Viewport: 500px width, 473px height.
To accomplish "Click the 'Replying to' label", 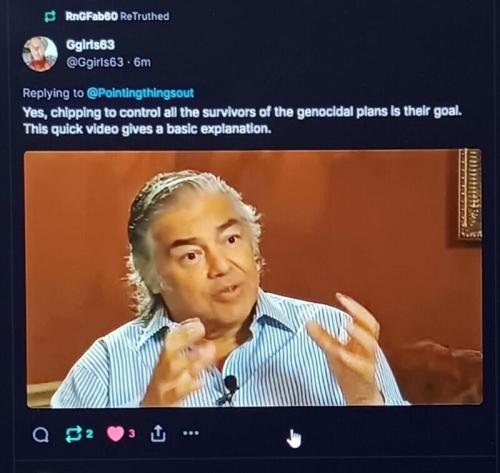I will pos(53,93).
